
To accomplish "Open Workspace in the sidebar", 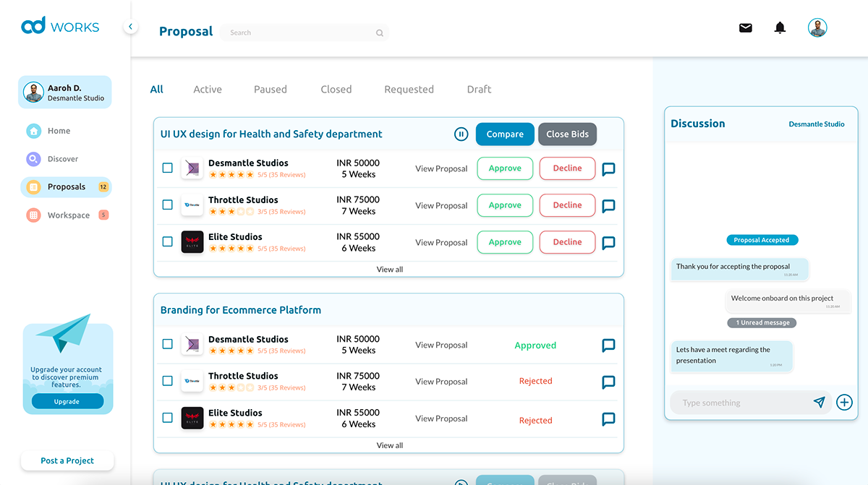I will (x=67, y=215).
